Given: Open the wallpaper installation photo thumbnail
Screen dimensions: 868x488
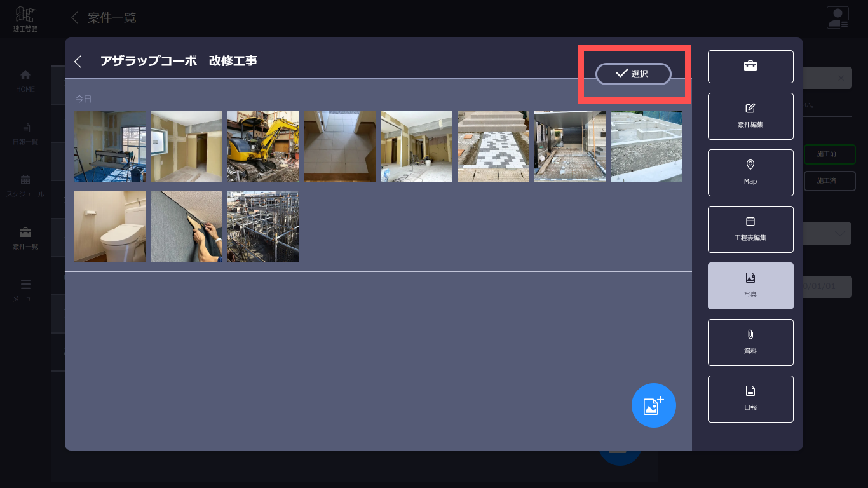Looking at the screenshot, I should click(187, 226).
